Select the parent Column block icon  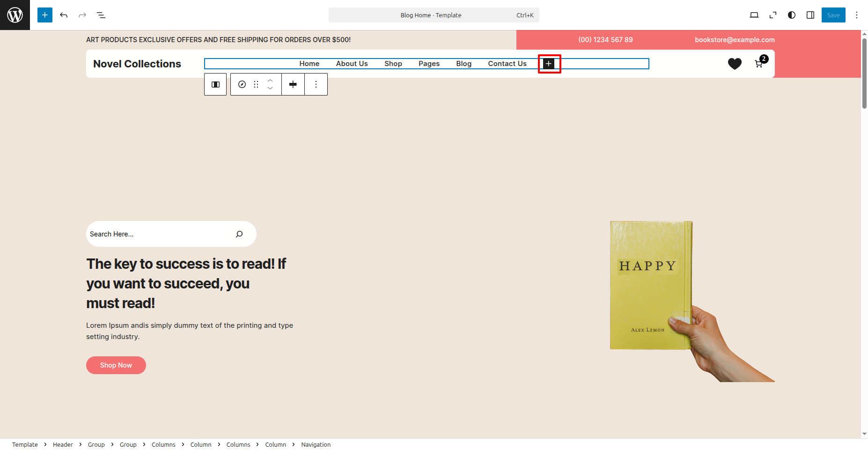pos(215,84)
